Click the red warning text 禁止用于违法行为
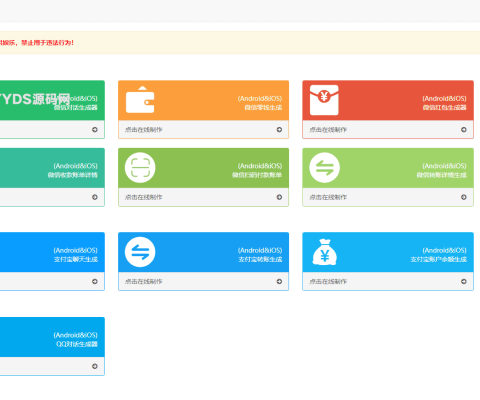This screenshot has height=400, width=480. [47, 43]
